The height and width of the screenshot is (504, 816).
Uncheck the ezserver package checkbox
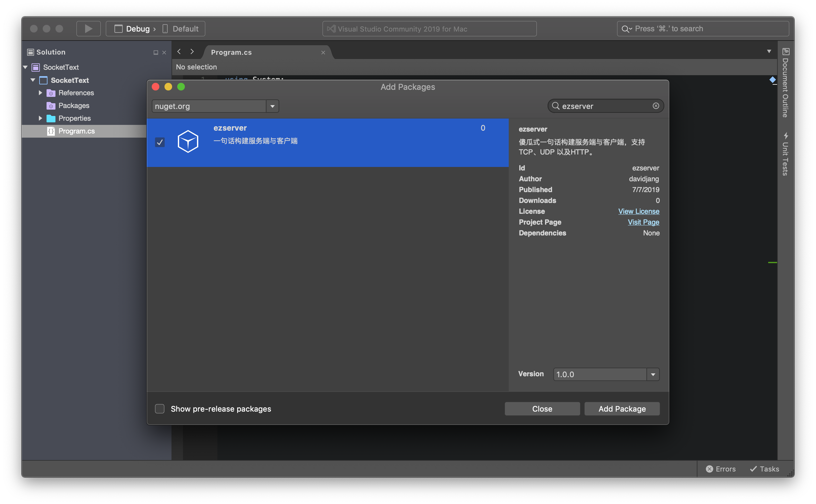tap(160, 142)
